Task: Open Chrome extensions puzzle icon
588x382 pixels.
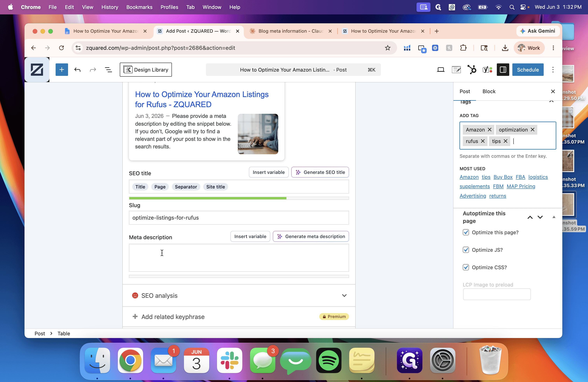Action: (x=463, y=48)
